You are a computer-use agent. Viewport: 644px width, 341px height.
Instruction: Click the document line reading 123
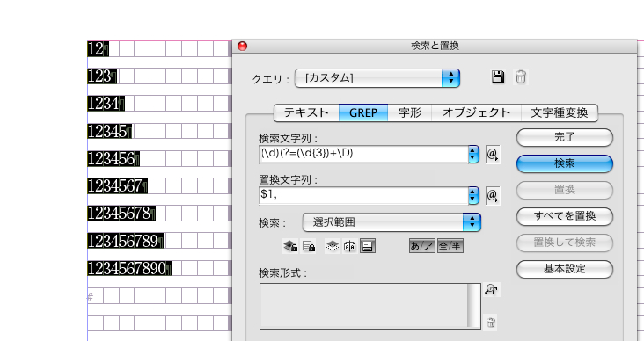point(102,76)
